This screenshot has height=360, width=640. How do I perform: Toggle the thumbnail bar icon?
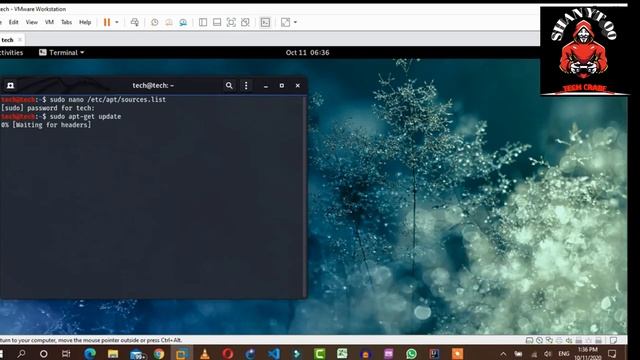tap(217, 22)
